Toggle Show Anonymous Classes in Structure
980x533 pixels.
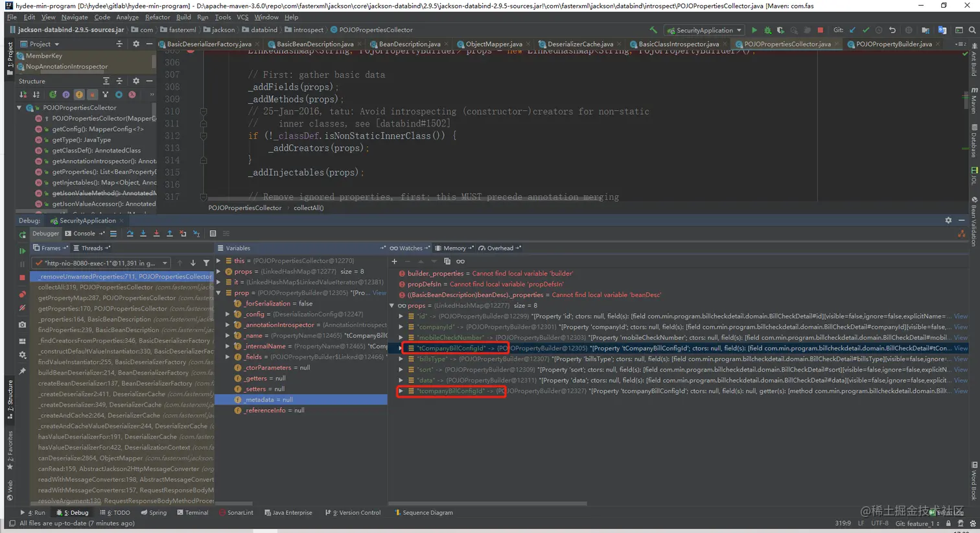coord(119,95)
